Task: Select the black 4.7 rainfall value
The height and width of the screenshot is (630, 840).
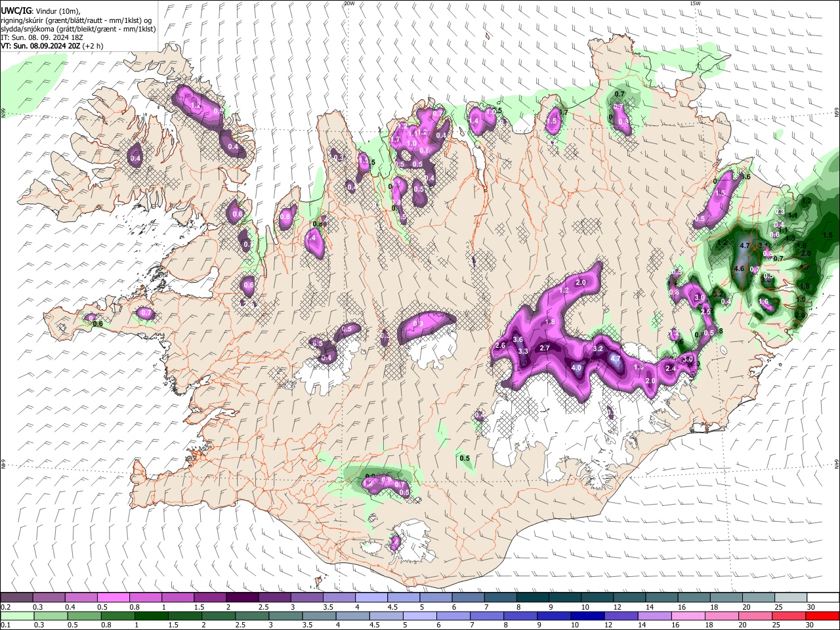Action: pos(745,245)
